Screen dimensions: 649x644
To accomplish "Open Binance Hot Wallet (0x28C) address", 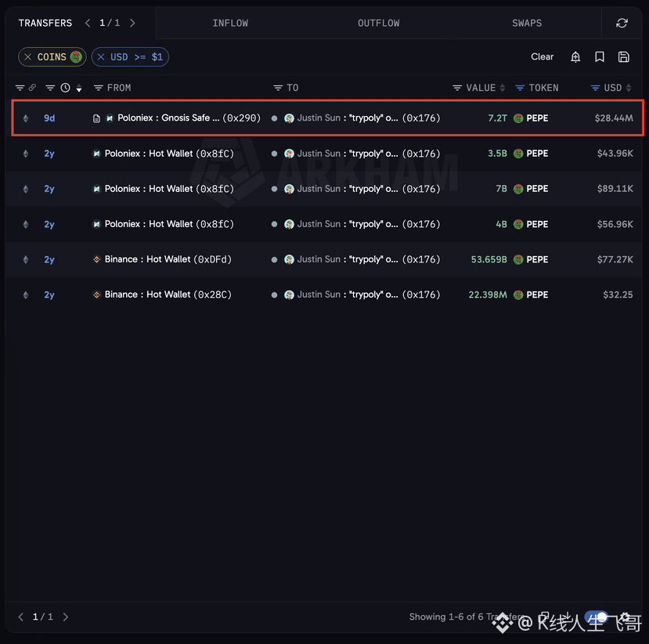I will (x=168, y=295).
